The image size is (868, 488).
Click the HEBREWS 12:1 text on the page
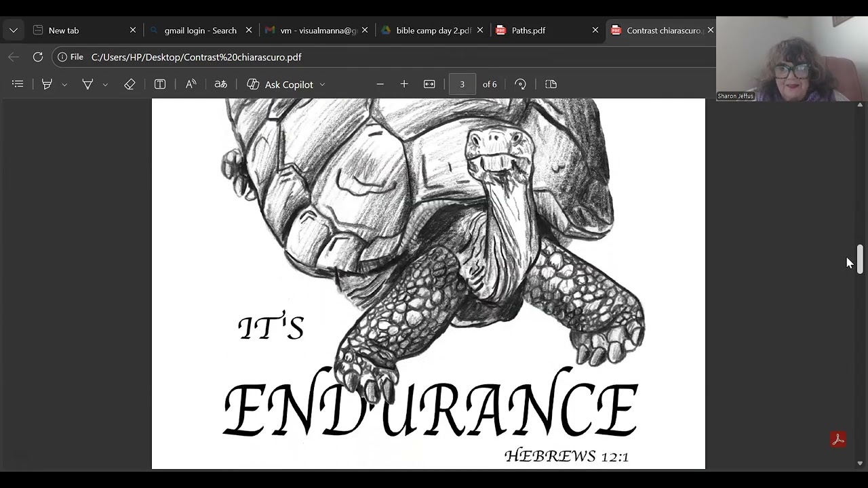(x=567, y=456)
